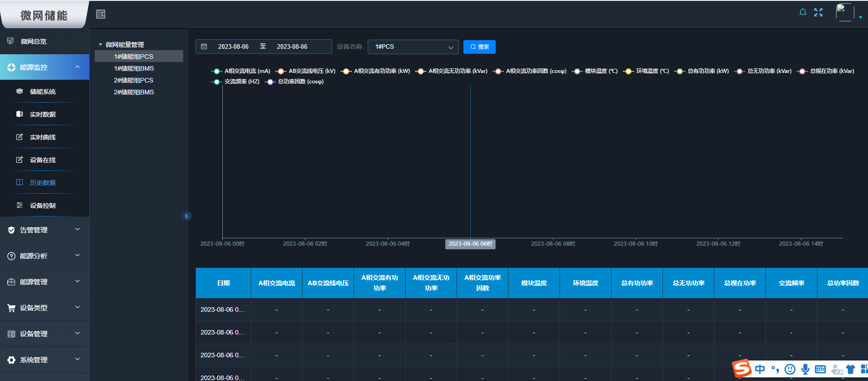Expand the 能源管理 menu
The width and height of the screenshot is (868, 381).
click(x=45, y=282)
